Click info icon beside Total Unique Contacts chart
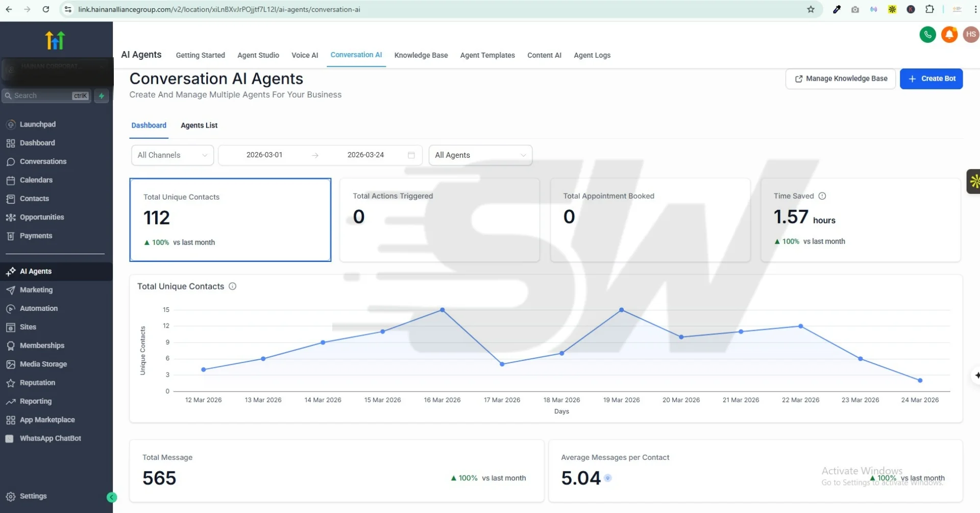This screenshot has width=980, height=513. click(x=232, y=286)
